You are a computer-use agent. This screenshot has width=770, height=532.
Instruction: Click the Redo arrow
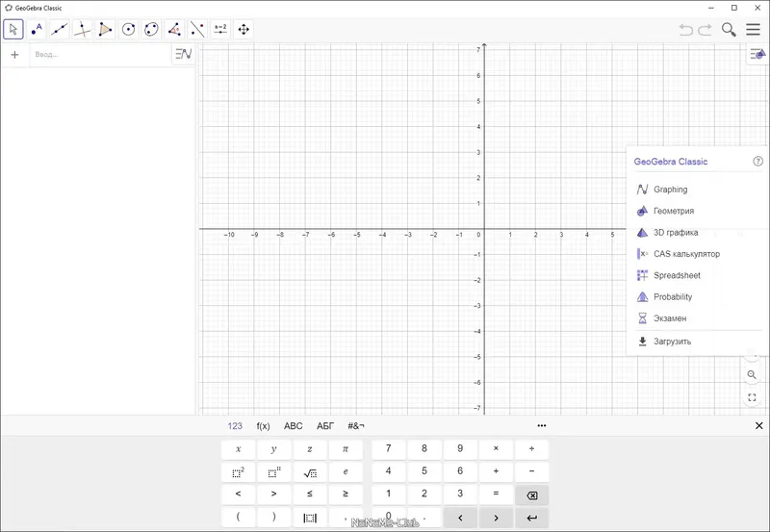point(706,30)
